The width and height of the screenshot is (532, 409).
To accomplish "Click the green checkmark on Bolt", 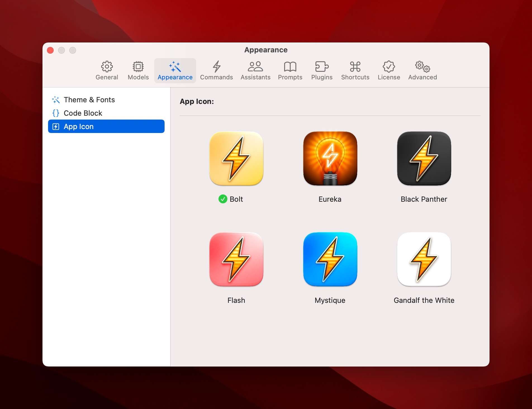I will 223,199.
